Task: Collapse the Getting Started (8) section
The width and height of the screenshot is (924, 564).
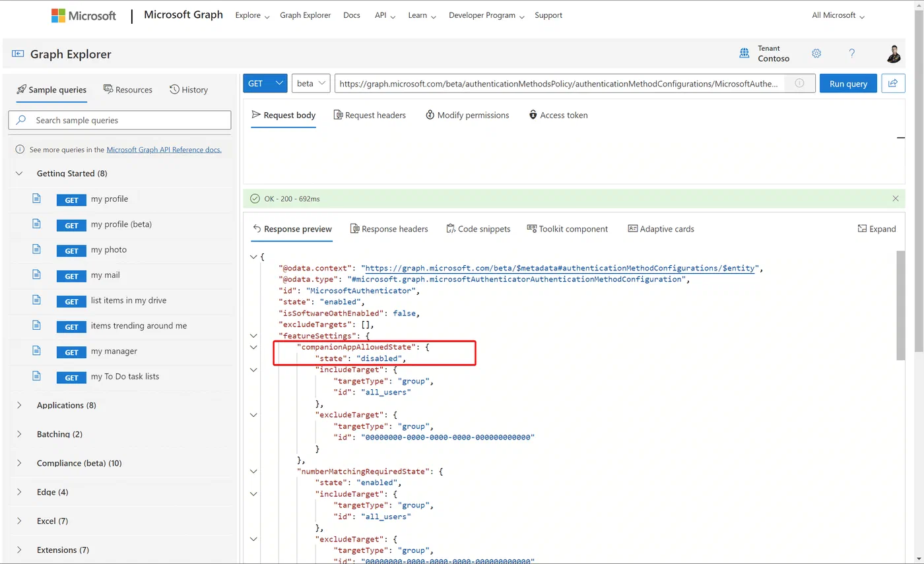Action: coord(19,173)
